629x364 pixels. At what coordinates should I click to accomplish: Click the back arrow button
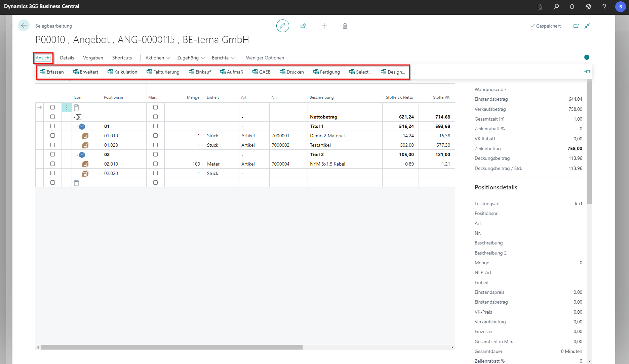[24, 26]
